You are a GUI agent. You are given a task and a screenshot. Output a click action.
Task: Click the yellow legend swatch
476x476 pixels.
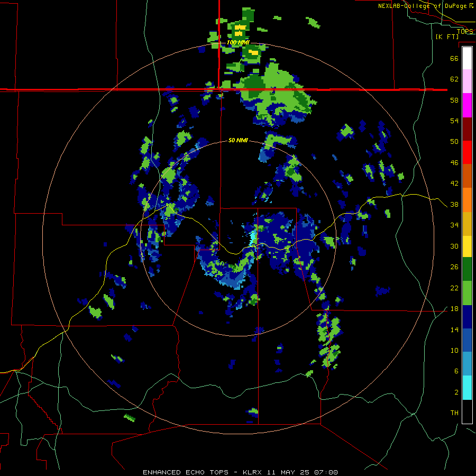[x=467, y=246]
